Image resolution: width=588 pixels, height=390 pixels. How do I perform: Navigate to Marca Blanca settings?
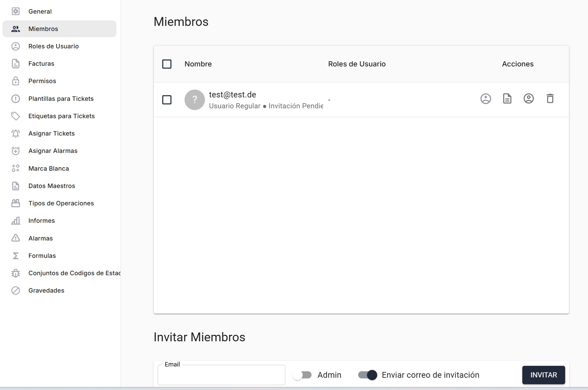pos(49,169)
